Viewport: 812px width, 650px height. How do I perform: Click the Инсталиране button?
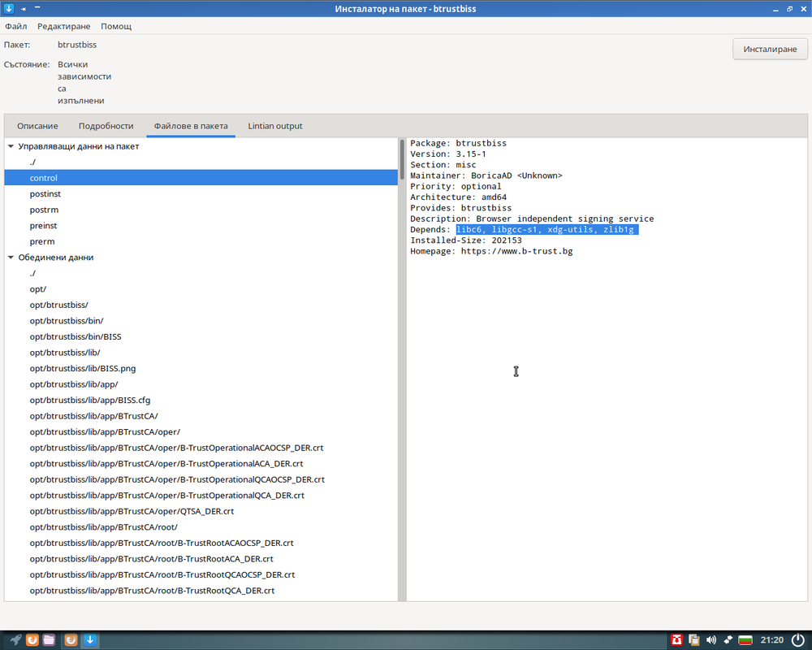pos(770,49)
